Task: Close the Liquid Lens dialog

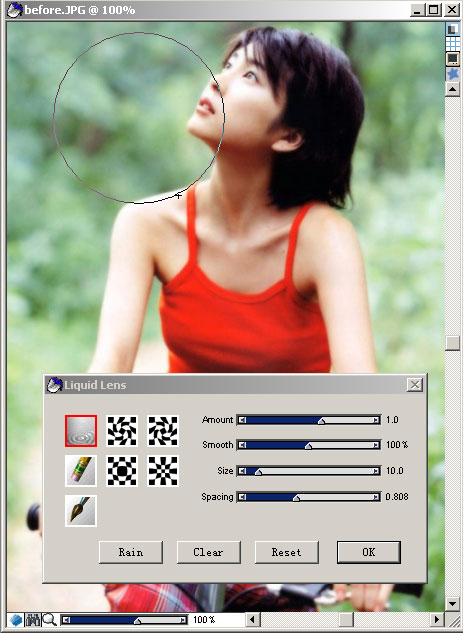Action: [415, 384]
